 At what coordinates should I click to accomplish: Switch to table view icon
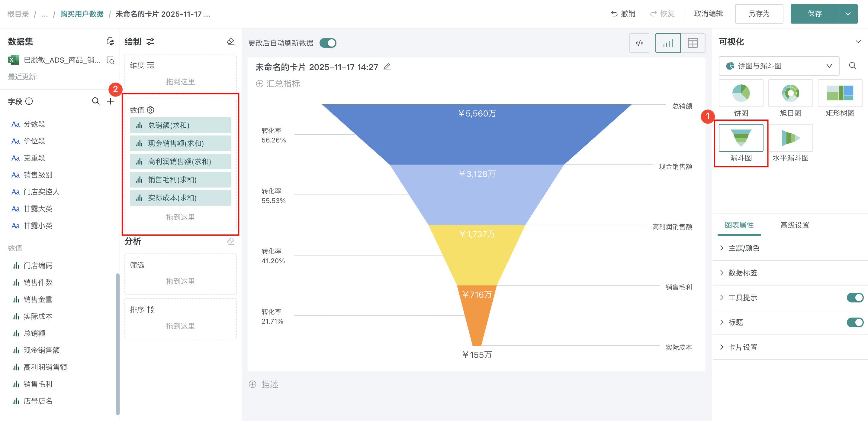693,43
